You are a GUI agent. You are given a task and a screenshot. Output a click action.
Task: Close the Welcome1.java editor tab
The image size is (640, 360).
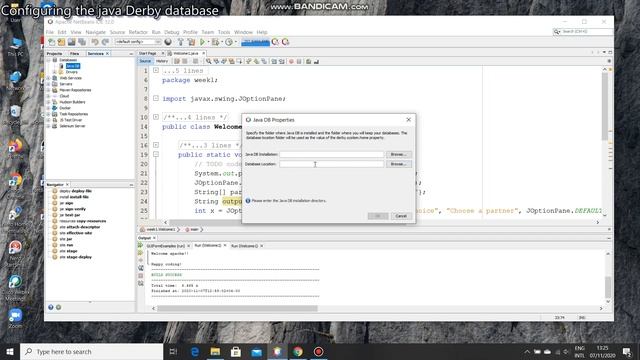pos(204,53)
